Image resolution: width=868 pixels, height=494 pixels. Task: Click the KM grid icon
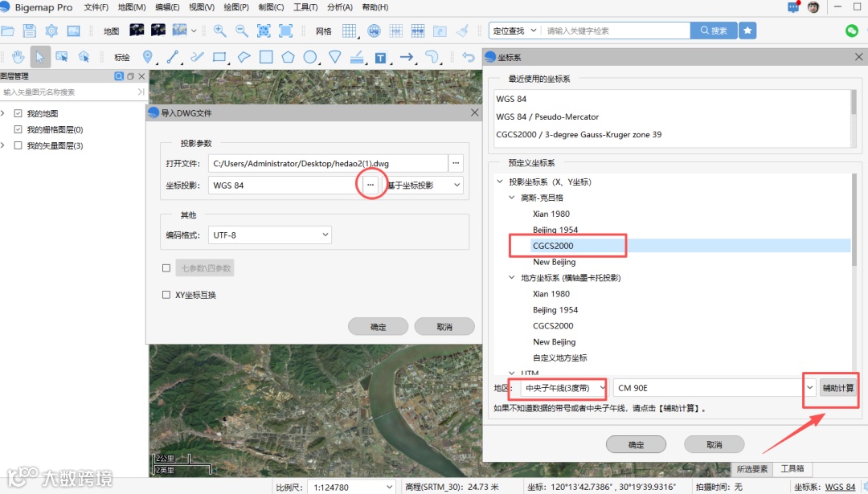point(395,31)
